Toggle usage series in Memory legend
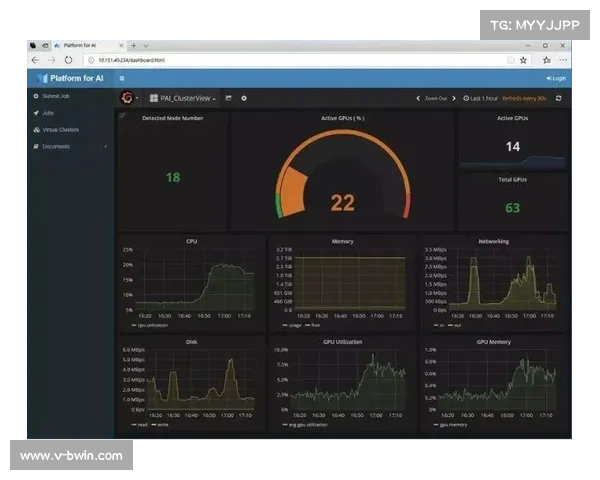Image resolution: width=600 pixels, height=480 pixels. (292, 325)
